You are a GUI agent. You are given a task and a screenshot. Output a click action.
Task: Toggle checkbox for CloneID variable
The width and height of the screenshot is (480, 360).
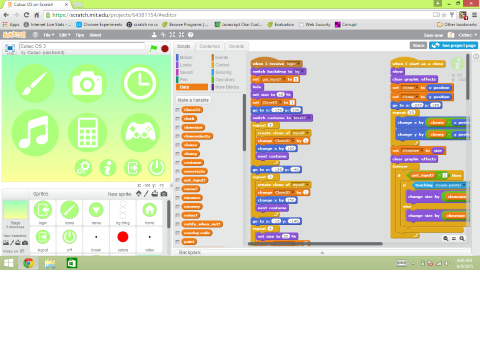point(178,110)
